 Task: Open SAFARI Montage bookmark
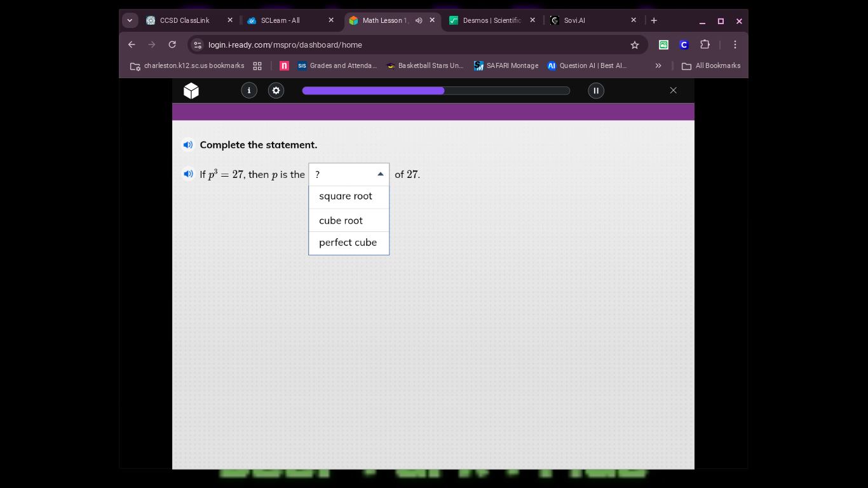(x=506, y=66)
